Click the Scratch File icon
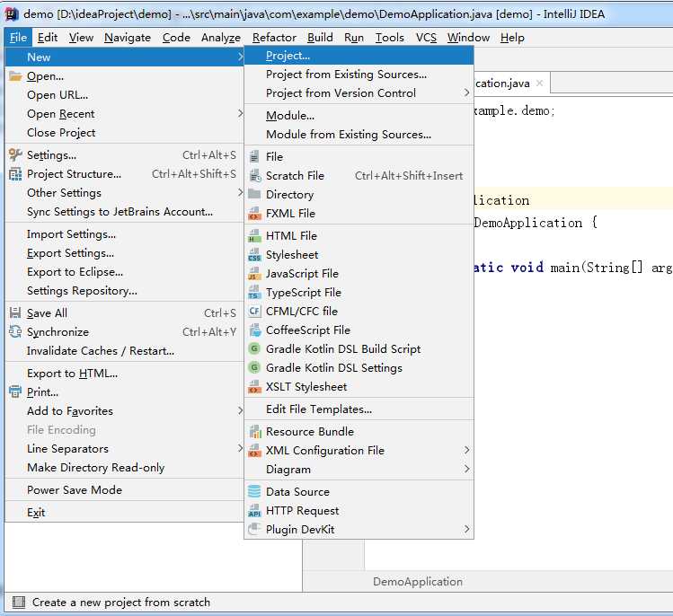 click(255, 175)
